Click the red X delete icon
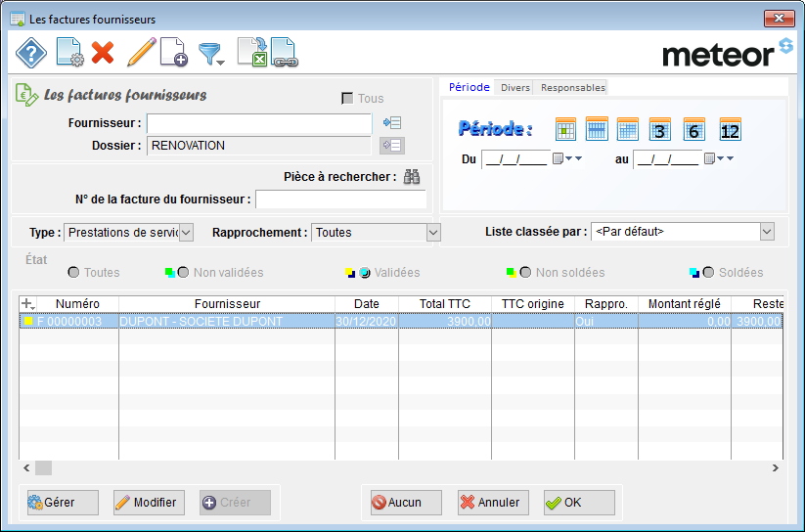Viewport: 805px width, 532px height. click(x=103, y=53)
